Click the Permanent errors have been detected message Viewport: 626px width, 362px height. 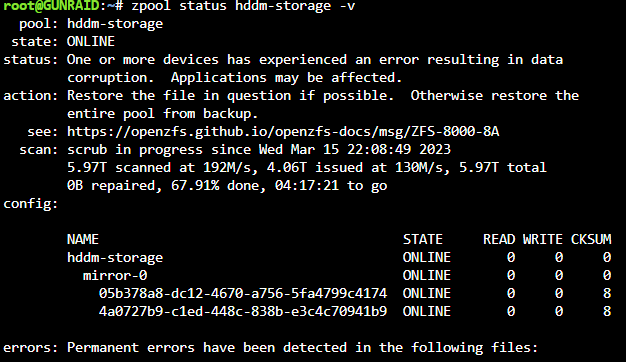click(x=303, y=348)
